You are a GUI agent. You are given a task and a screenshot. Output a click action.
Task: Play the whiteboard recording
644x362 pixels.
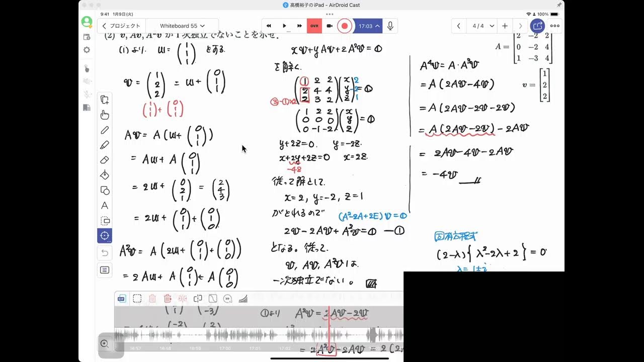tap(284, 26)
